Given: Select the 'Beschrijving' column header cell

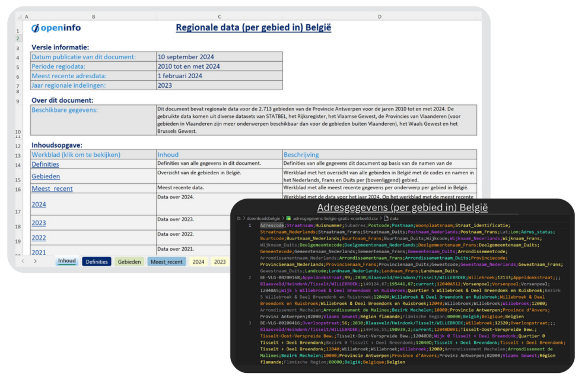Looking at the screenshot, I should [x=380, y=154].
